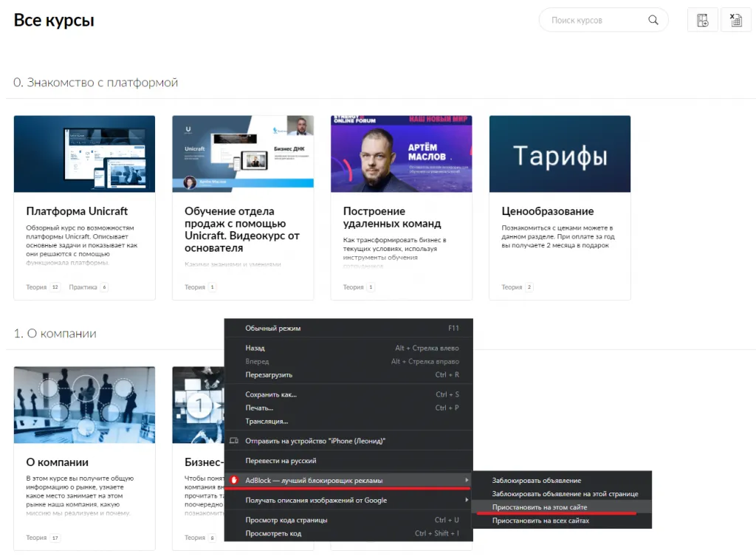Choose "Приостановить на всех сайтах"
Image resolution: width=756 pixels, height=559 pixels.
coord(562,521)
